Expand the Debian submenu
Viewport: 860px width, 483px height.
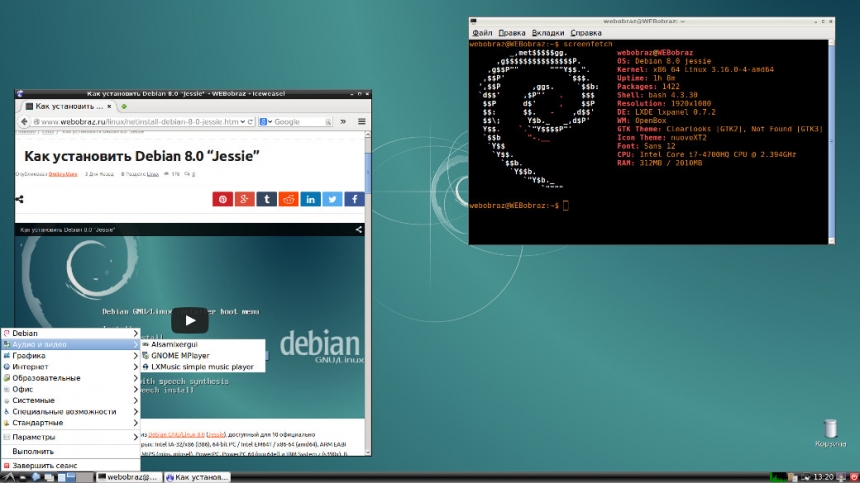(x=70, y=333)
